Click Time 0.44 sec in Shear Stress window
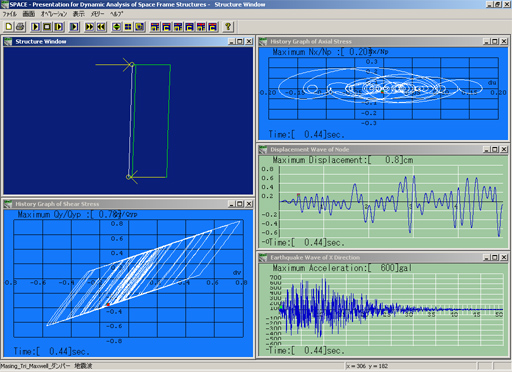512x372 pixels. tap(51, 351)
